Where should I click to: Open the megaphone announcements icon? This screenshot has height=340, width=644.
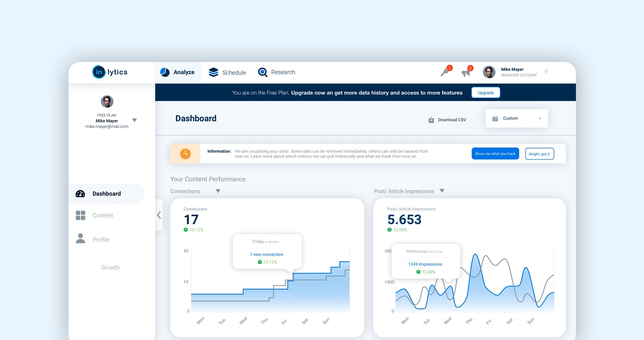coord(466,72)
